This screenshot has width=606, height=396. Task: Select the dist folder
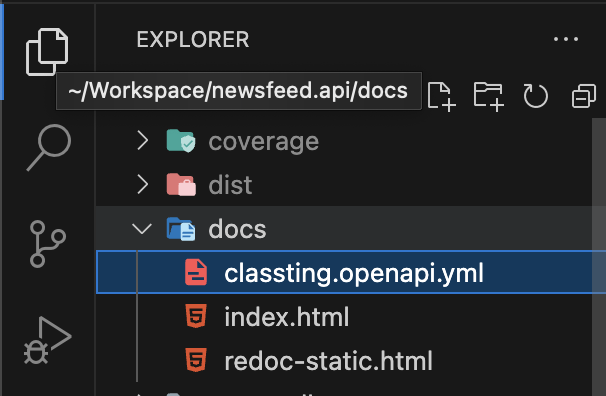point(344,185)
